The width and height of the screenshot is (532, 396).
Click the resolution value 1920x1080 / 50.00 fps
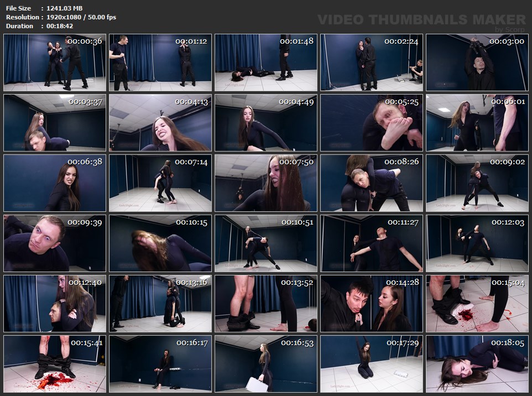[81, 17]
